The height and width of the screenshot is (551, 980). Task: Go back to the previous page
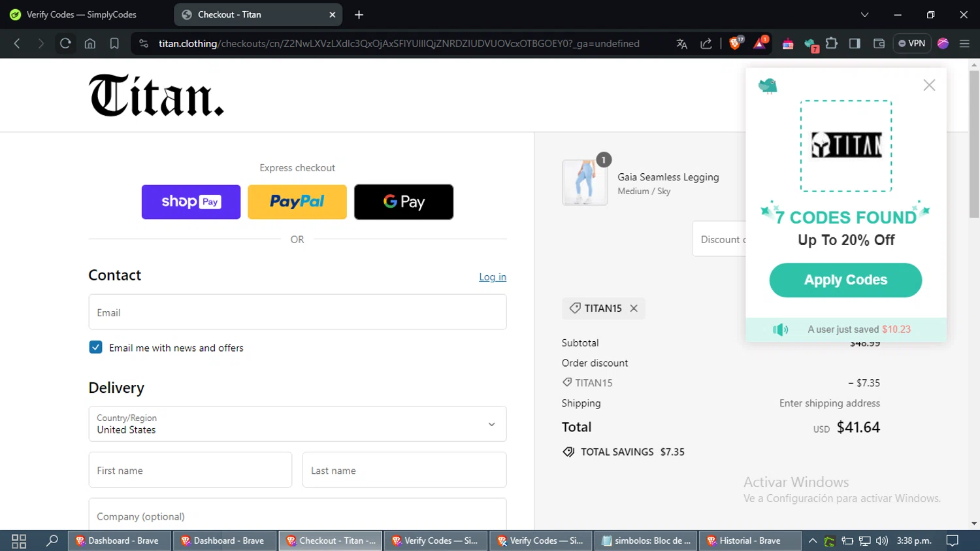(18, 44)
